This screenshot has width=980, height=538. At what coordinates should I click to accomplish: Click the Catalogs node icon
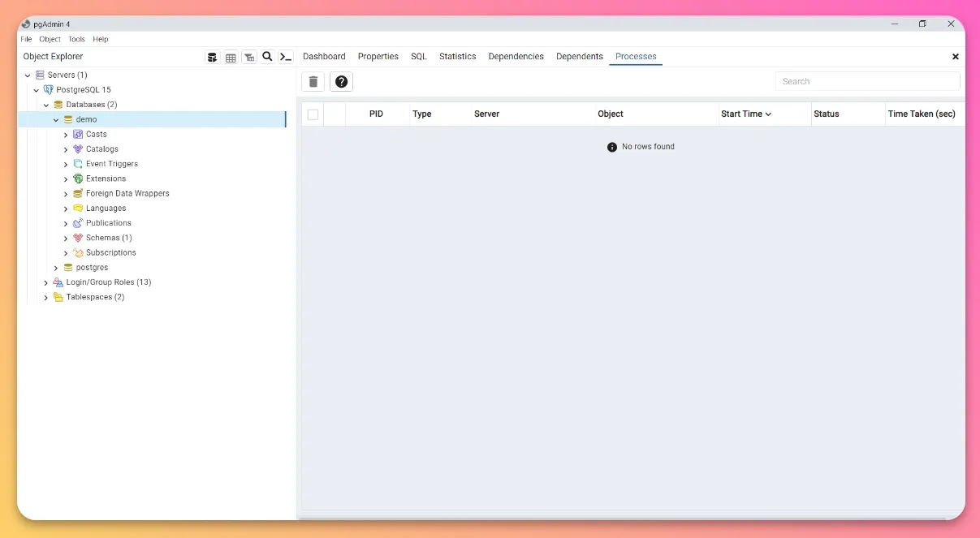tap(78, 149)
